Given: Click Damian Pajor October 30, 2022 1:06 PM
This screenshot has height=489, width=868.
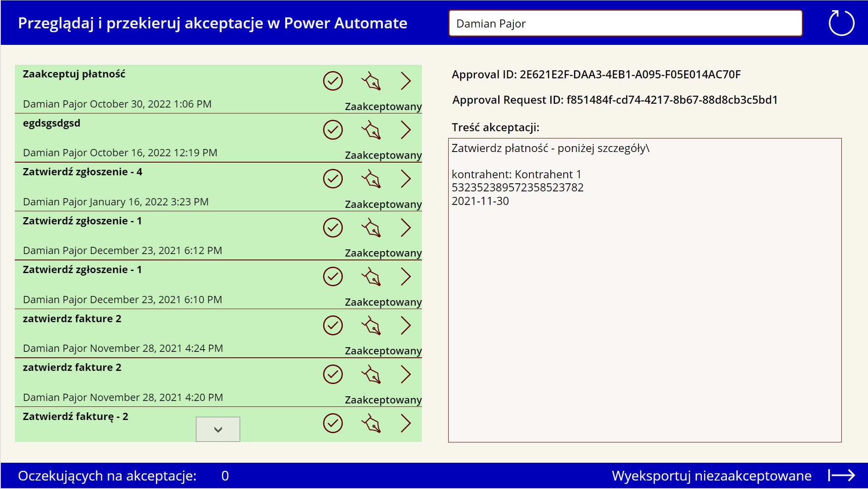Looking at the screenshot, I should point(117,104).
